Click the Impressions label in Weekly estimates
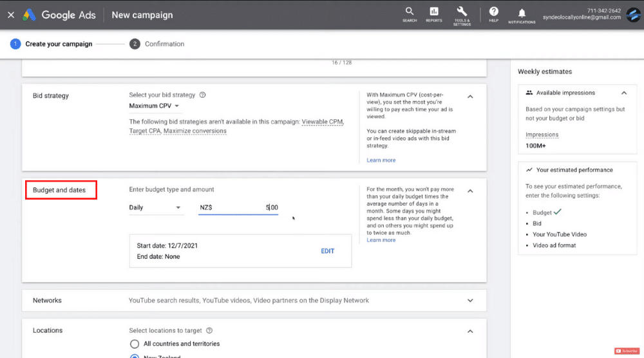The width and height of the screenshot is (644, 358). (x=542, y=135)
